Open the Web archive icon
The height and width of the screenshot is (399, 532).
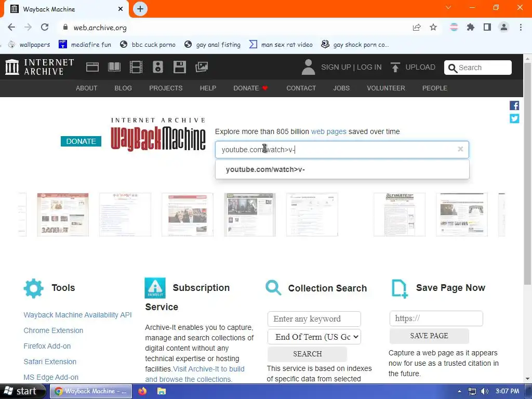click(92, 67)
